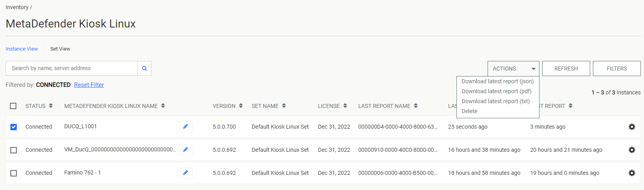Click '3 minutes ago' cell
The height and width of the screenshot is (190, 644).
(548, 127)
